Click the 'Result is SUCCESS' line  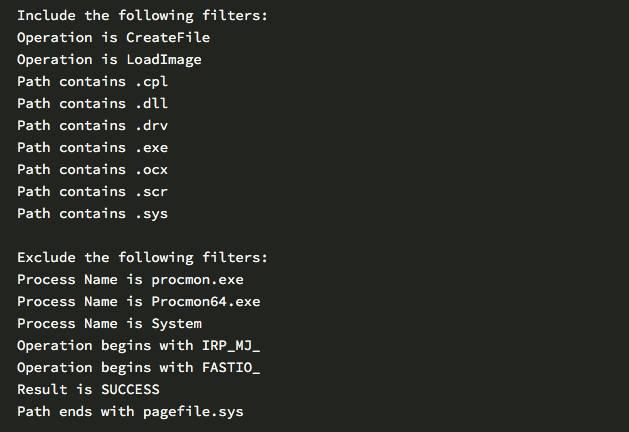click(x=88, y=390)
